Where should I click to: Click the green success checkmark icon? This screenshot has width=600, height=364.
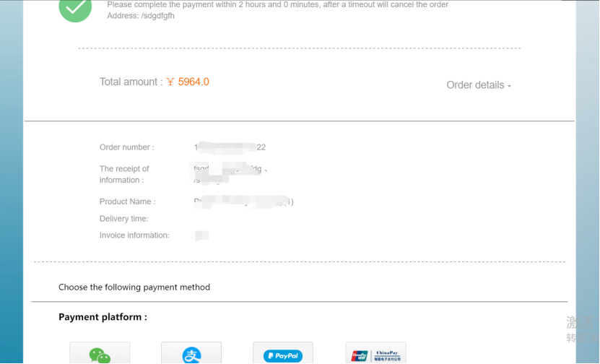[75, 9]
